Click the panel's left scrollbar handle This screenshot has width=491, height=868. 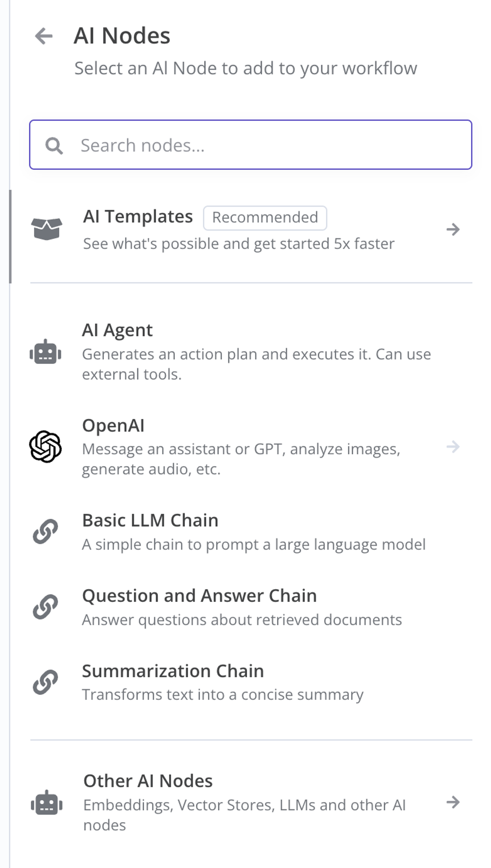pos(10,237)
